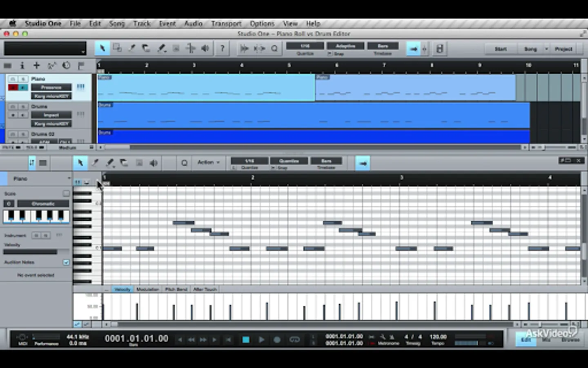The height and width of the screenshot is (368, 588).
Task: Select the Arrow tool in the main toolbar
Action: 102,49
